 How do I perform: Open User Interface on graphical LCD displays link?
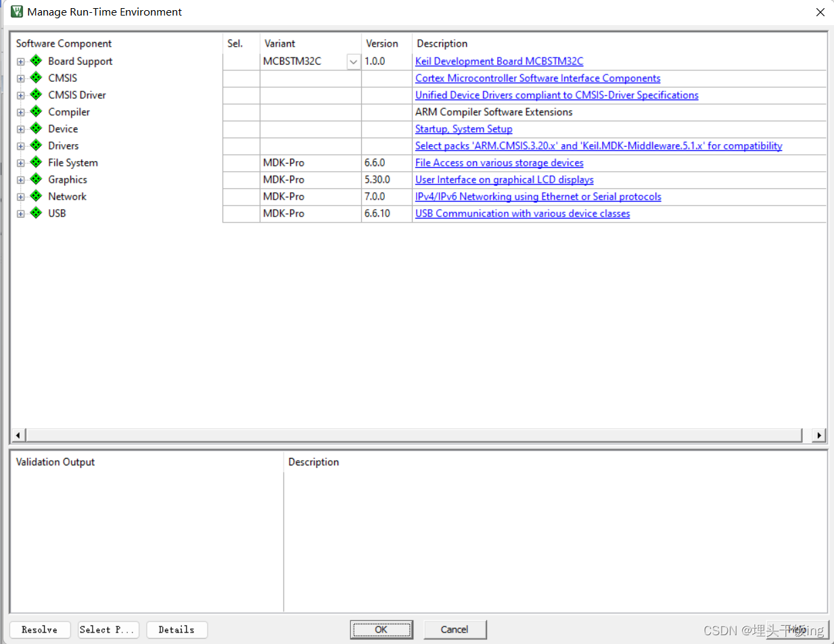click(505, 179)
